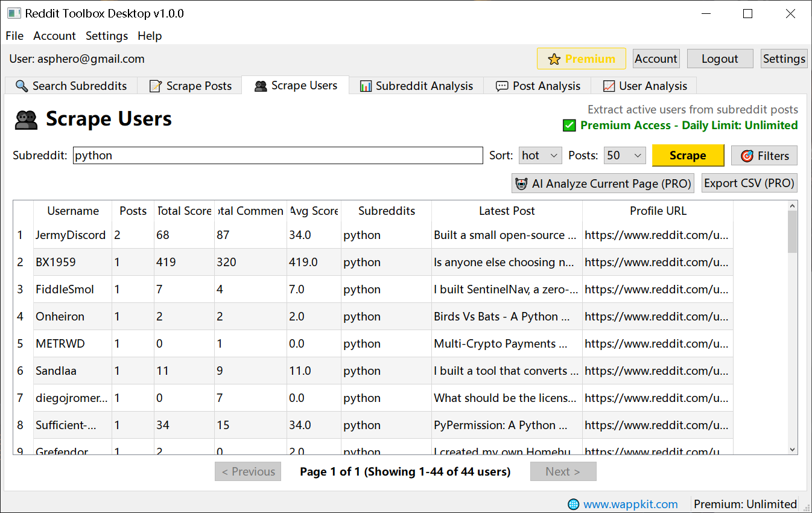This screenshot has height=513, width=812.
Task: Click the scrollbar up arrow of the table
Action: tap(792, 206)
